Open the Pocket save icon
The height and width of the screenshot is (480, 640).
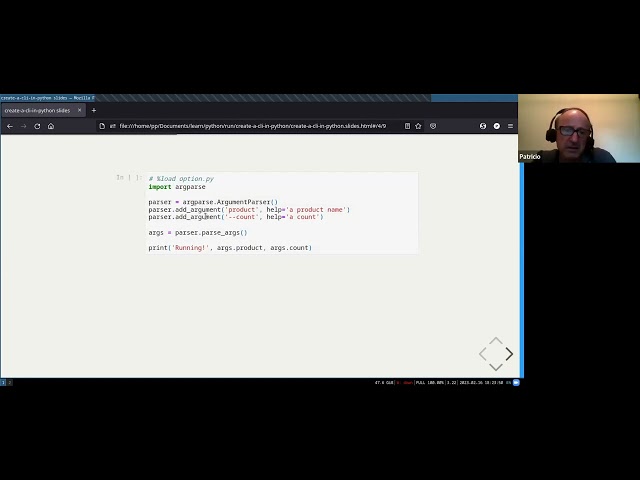click(x=433, y=126)
